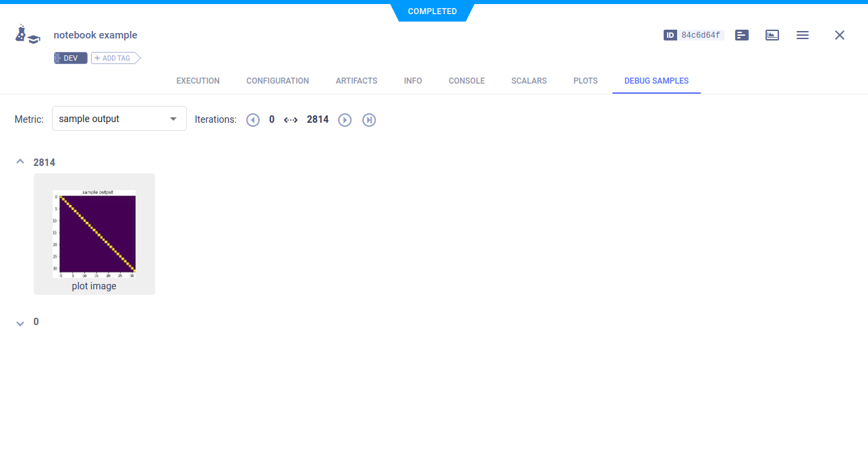Open the sample output plot thumbnail
This screenshot has height=460, width=868.
[94, 233]
